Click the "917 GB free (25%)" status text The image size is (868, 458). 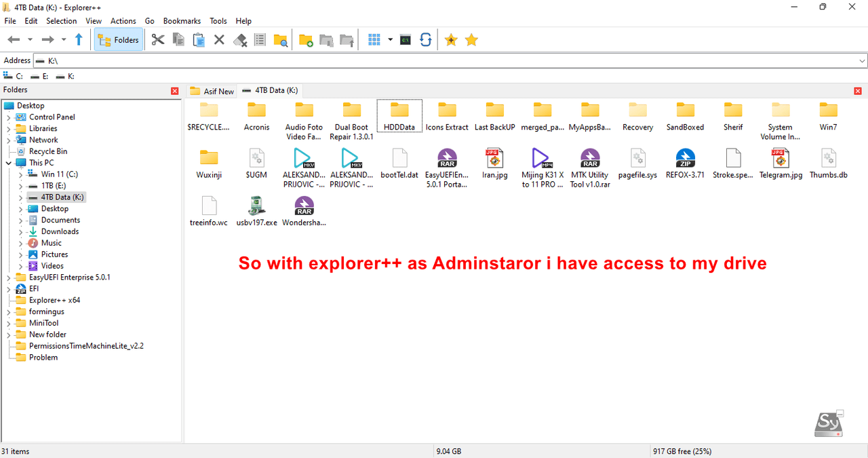click(682, 451)
